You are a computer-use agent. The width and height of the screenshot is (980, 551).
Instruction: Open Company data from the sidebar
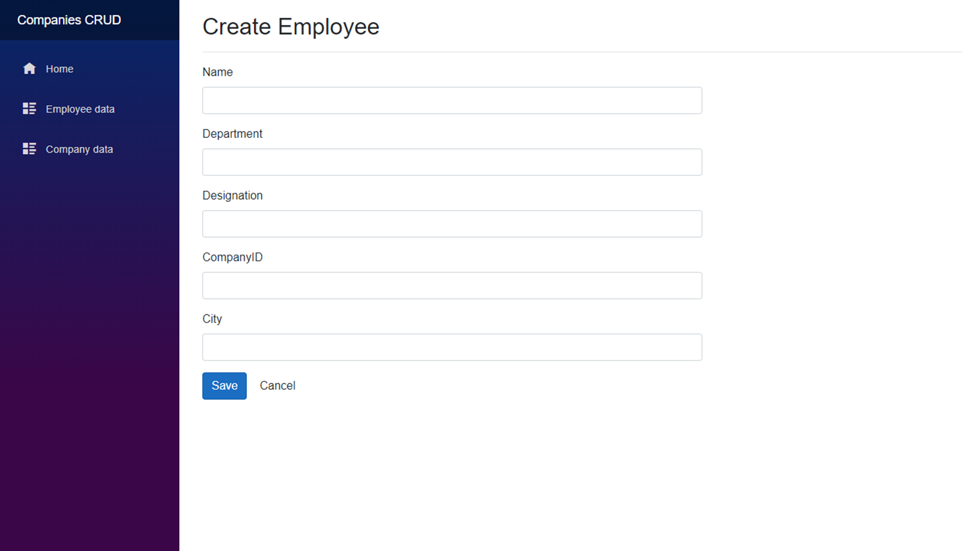point(79,149)
